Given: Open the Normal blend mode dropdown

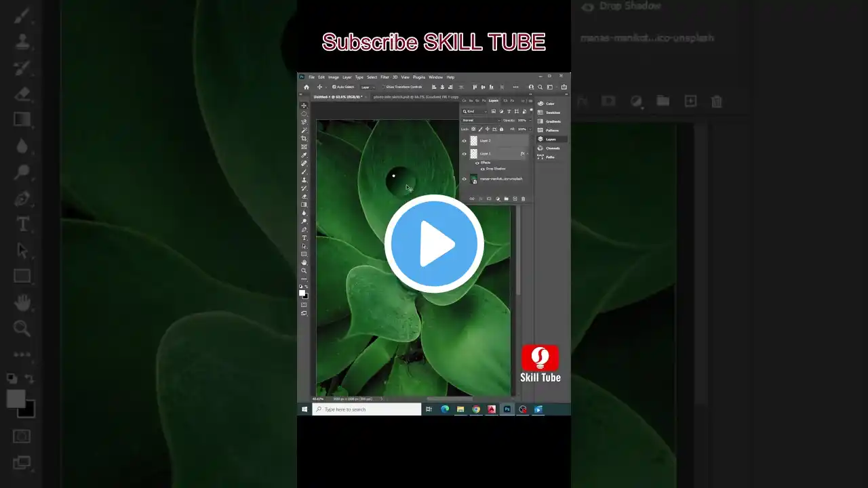Looking at the screenshot, I should tap(481, 120).
